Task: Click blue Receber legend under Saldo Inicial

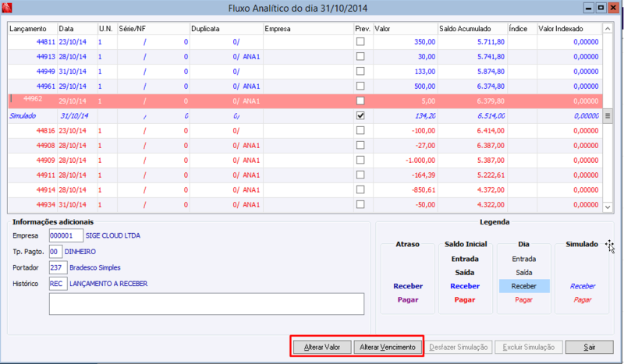Action: click(465, 286)
